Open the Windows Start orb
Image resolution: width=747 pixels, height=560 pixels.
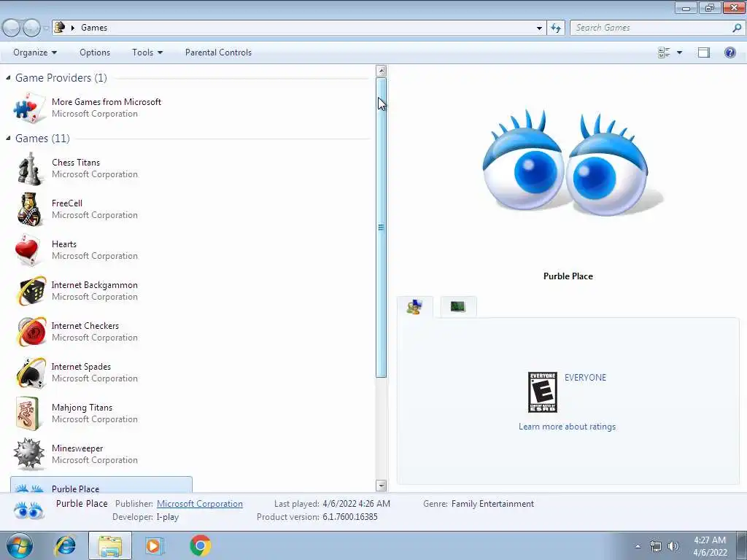tap(19, 545)
